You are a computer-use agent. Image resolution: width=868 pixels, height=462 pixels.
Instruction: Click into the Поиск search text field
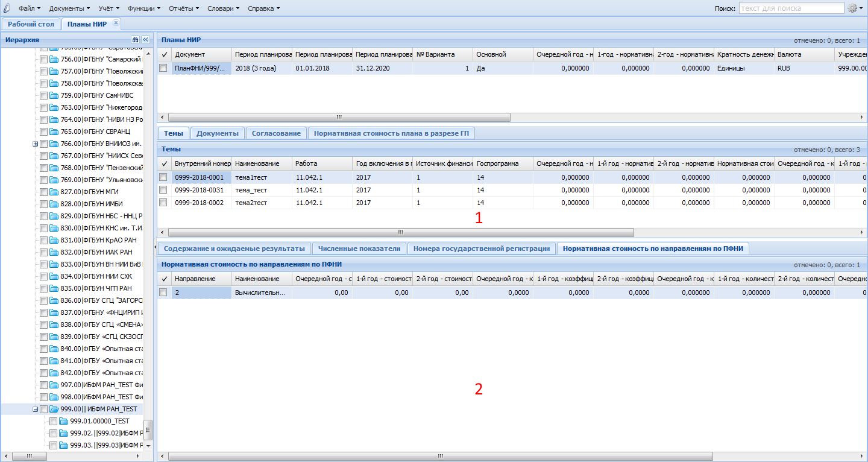pyautogui.click(x=791, y=8)
